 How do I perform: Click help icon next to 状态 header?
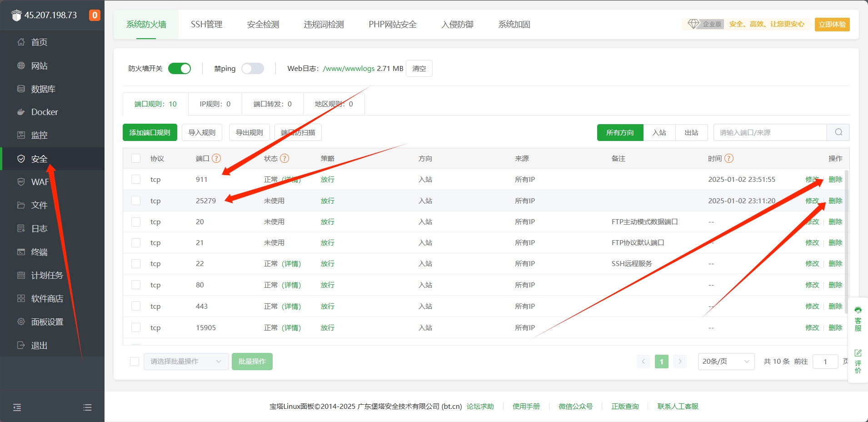click(284, 158)
